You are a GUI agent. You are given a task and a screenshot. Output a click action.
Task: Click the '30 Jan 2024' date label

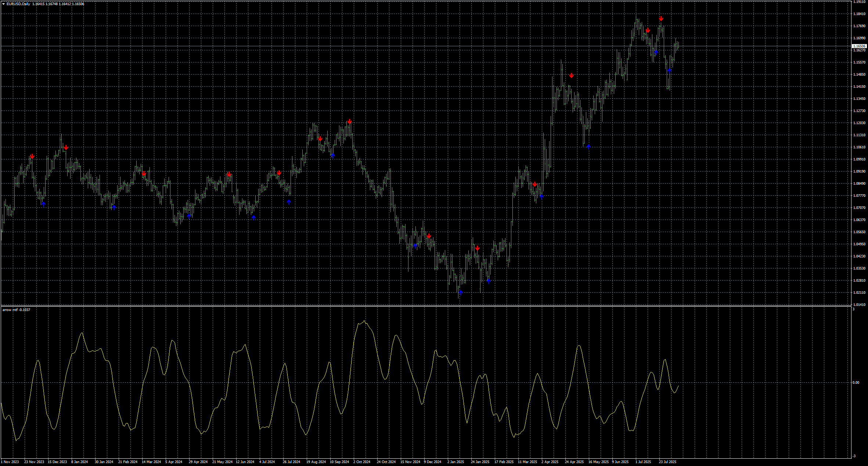[x=104, y=462]
